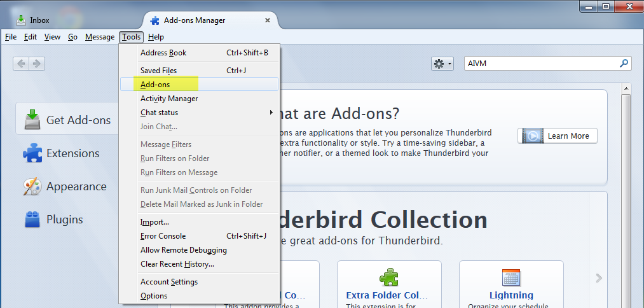The image size is (644, 308).
Task: Open the Go menu
Action: tap(72, 37)
